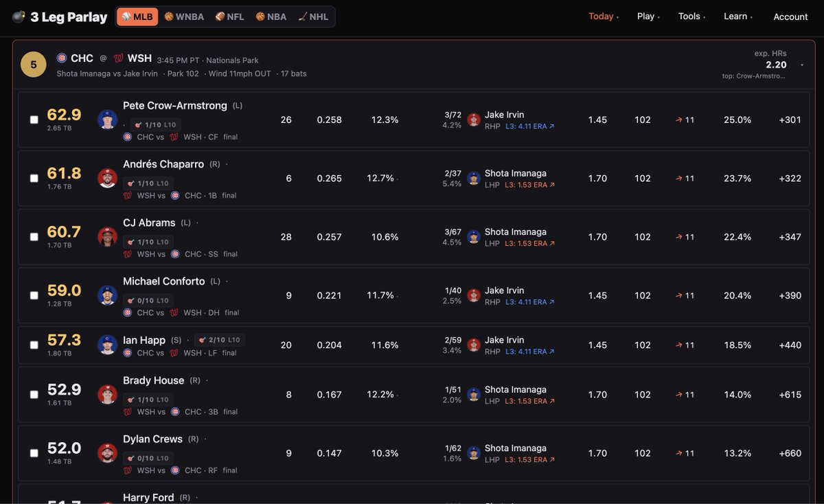Viewport: 824px width, 504px height.
Task: Click Pete Crow-Armstrong's player headshot
Action: point(107,119)
